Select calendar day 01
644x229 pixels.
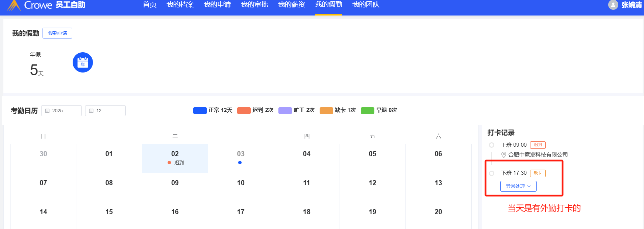(x=109, y=158)
